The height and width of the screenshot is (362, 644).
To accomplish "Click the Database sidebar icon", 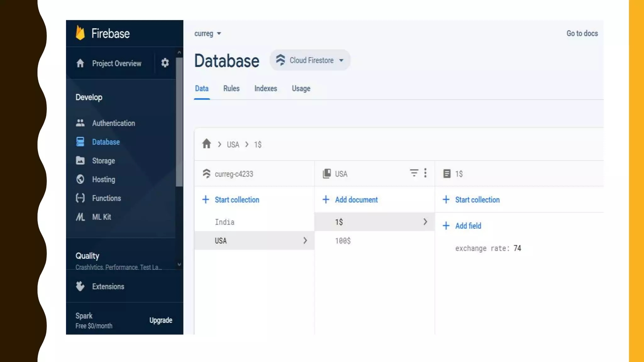I will [80, 142].
